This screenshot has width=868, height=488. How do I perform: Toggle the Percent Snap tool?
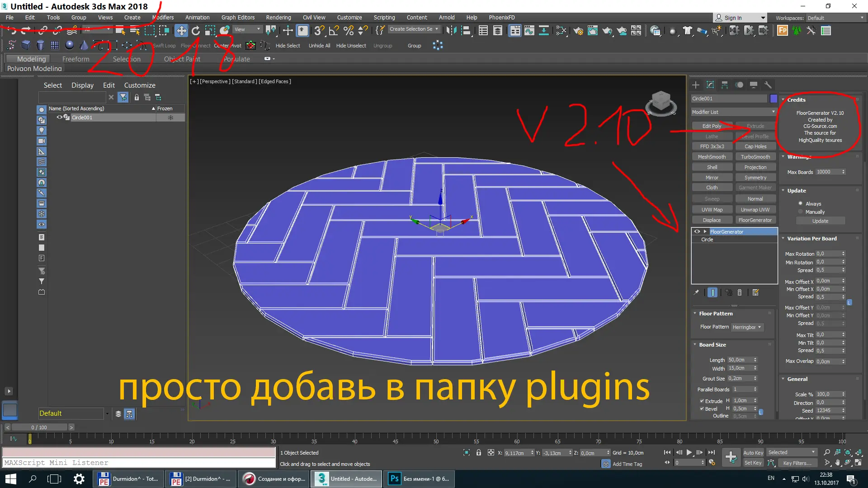point(348,31)
